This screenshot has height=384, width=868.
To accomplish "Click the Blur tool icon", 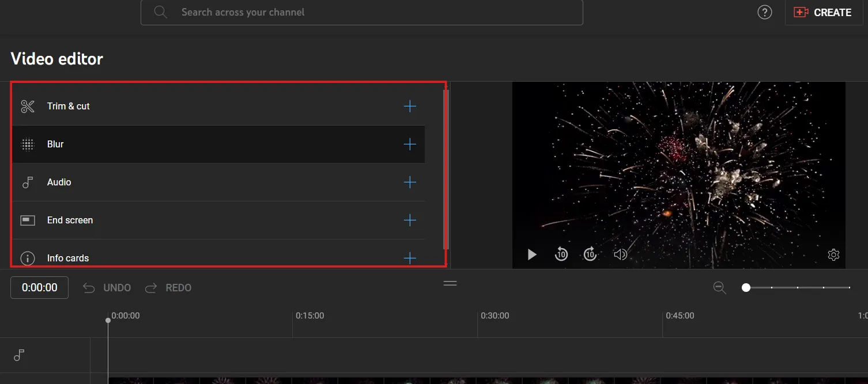I will (x=27, y=144).
